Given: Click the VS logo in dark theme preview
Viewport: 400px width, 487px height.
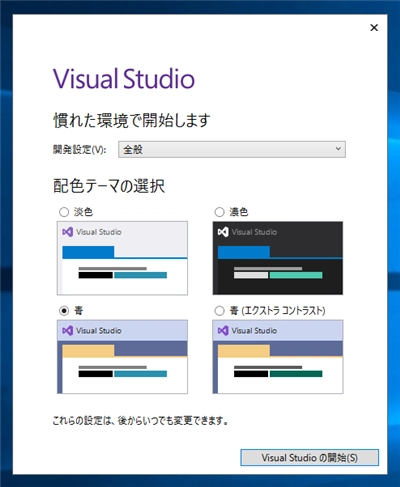Looking at the screenshot, I should click(223, 232).
